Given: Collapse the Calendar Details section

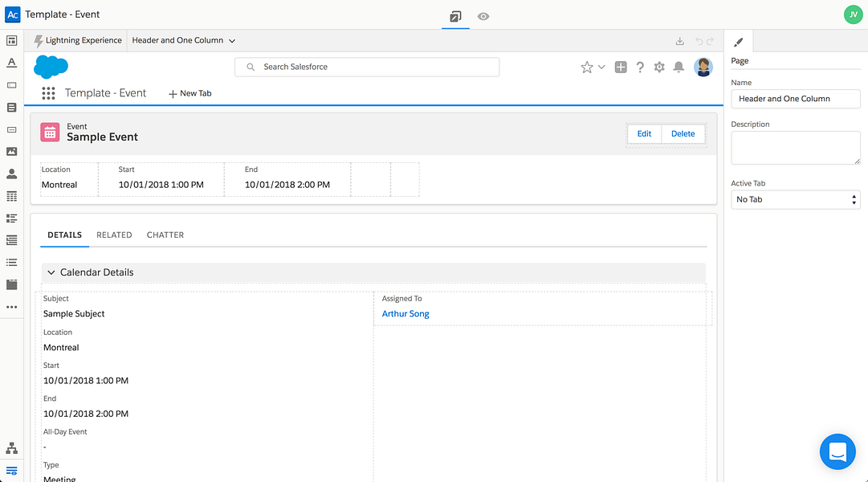Looking at the screenshot, I should pos(51,272).
